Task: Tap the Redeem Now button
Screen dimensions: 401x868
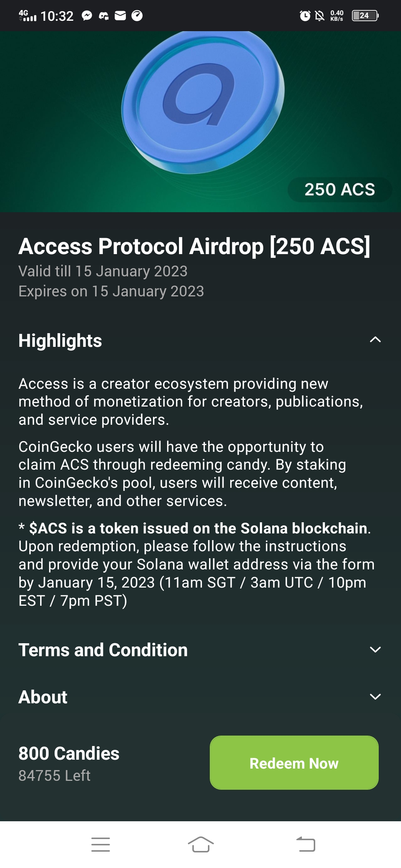Action: tap(294, 763)
